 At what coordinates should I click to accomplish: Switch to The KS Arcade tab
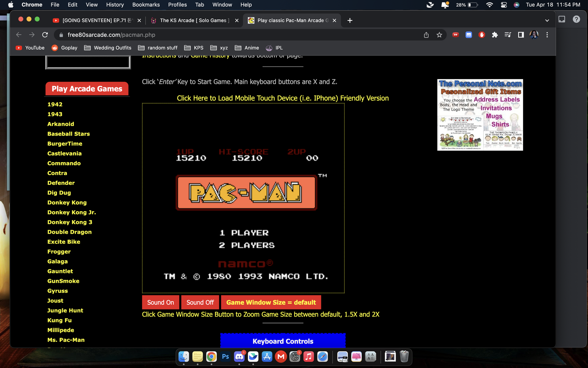tap(195, 20)
